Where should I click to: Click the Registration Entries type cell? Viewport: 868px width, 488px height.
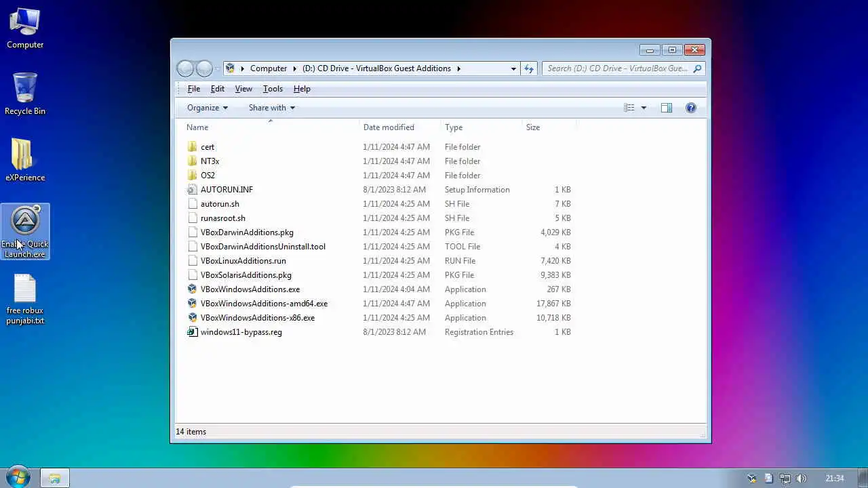pos(479,332)
